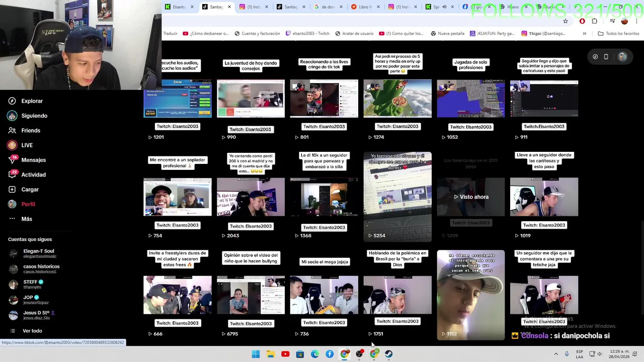The image size is (644, 362).
Task: Open Traducir bookmark
Action: 170,34
